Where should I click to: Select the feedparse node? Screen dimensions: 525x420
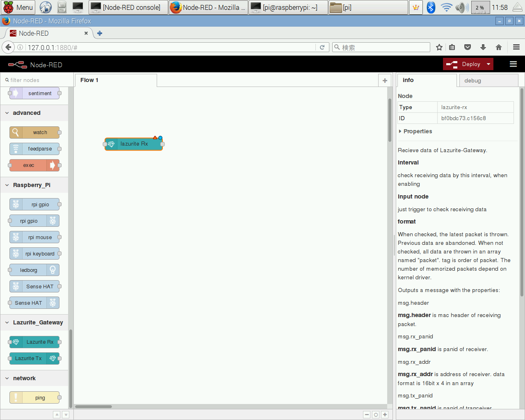[34, 149]
